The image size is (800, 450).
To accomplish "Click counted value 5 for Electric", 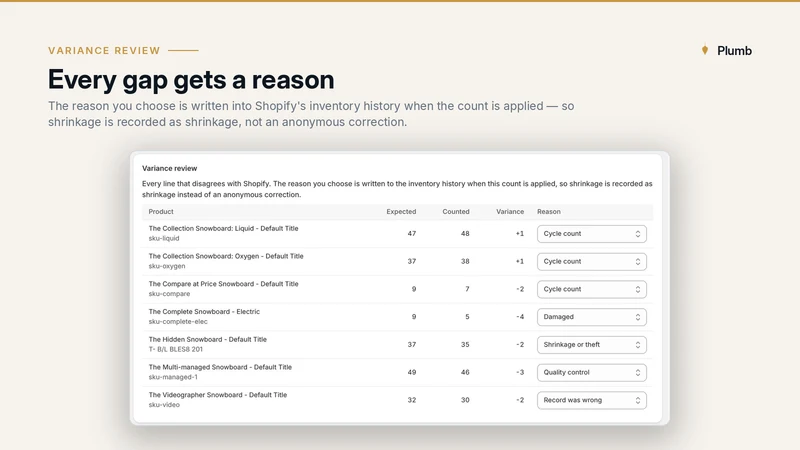I will [x=467, y=317].
